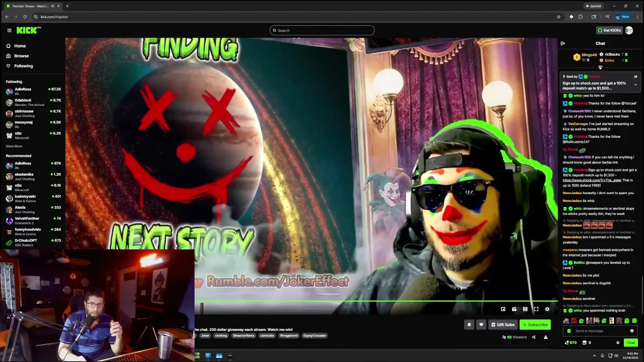Open Chrome three-dot menu
The height and width of the screenshot is (362, 644).
point(637,17)
